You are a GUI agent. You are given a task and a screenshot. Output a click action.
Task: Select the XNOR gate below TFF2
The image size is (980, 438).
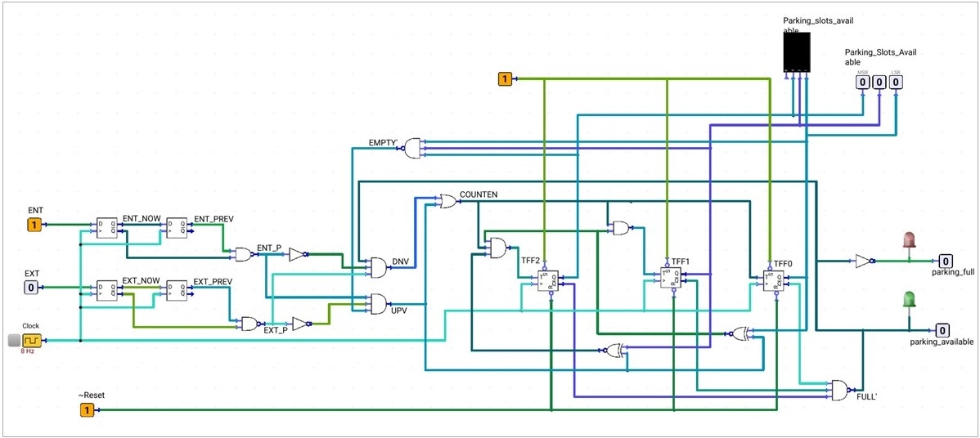point(614,350)
